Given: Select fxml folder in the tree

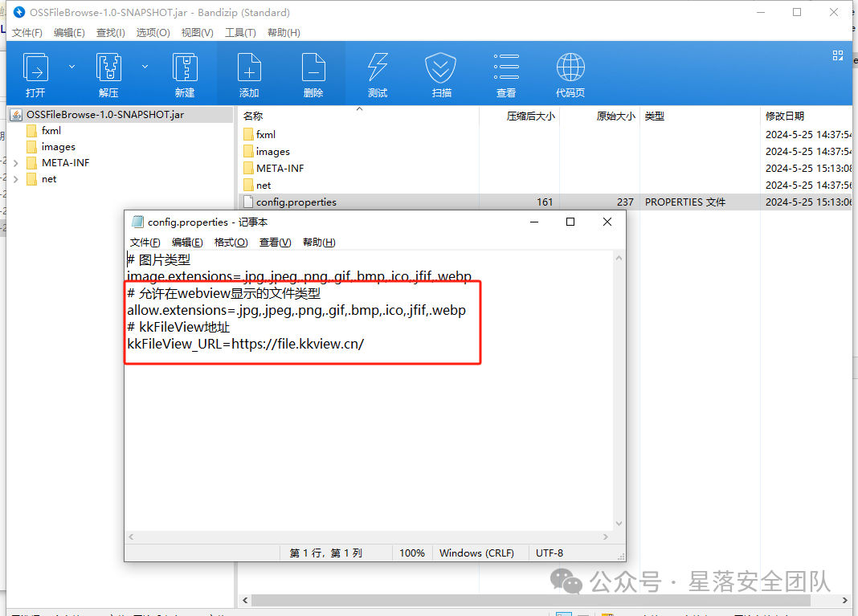Looking at the screenshot, I should [51, 131].
